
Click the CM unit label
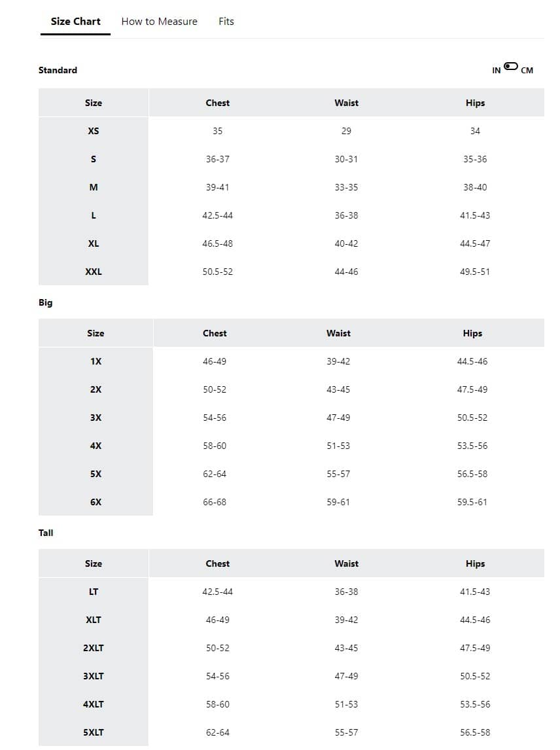pos(527,71)
